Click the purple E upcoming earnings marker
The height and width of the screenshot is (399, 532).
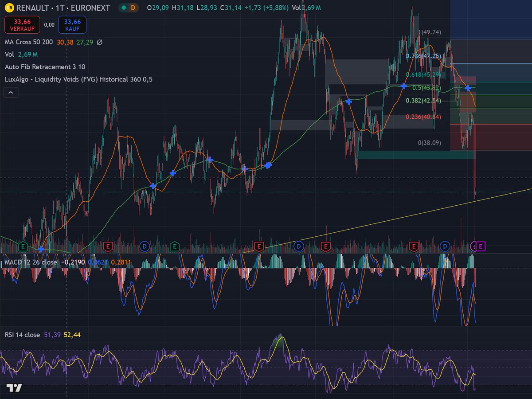[x=481, y=246]
